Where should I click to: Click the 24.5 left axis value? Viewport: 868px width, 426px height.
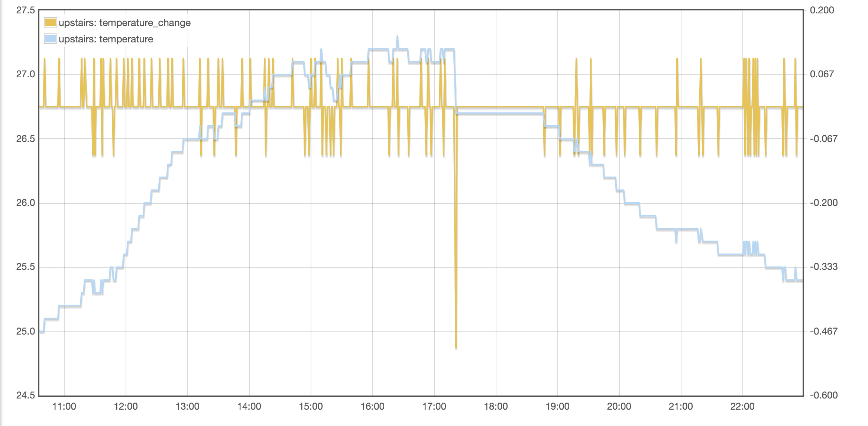(26, 395)
